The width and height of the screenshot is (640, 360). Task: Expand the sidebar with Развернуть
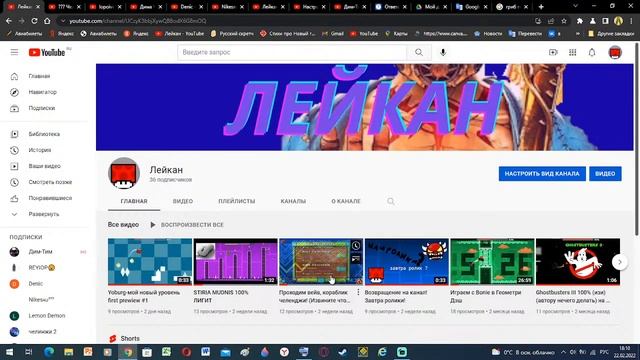[45, 214]
